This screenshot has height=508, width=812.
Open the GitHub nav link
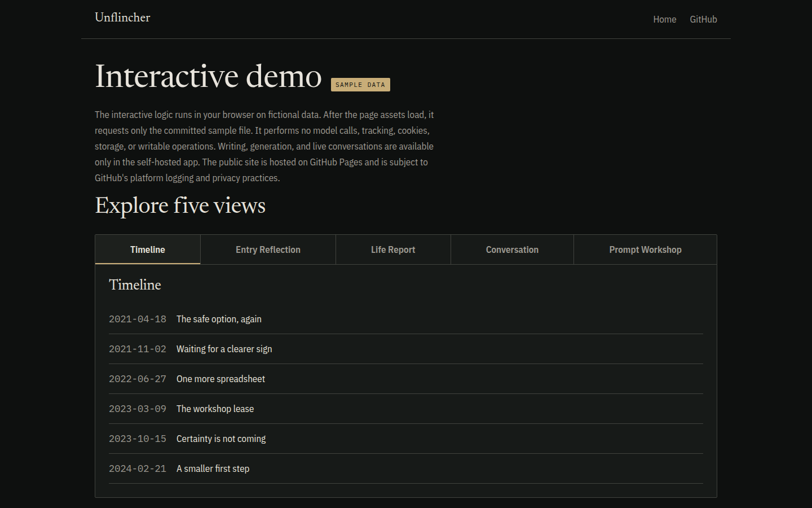click(703, 19)
